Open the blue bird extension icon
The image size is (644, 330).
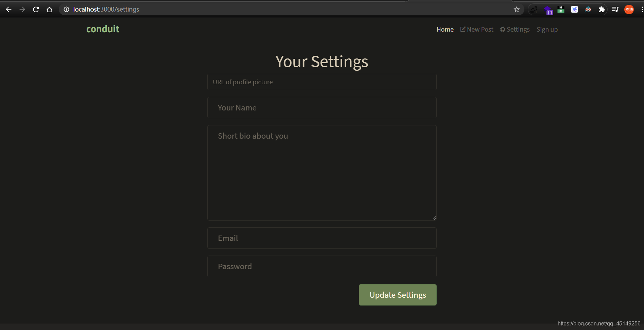pyautogui.click(x=575, y=10)
